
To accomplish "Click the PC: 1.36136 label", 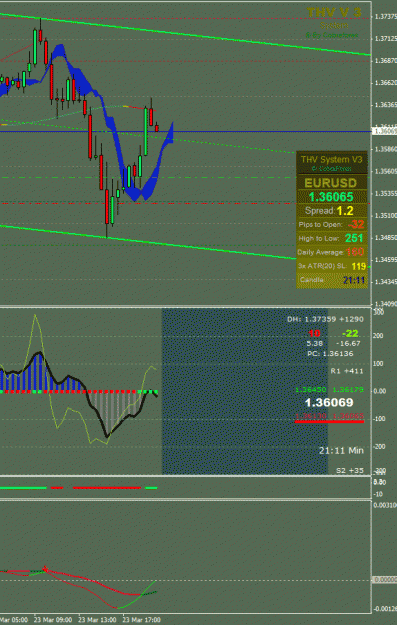I will click(330, 354).
